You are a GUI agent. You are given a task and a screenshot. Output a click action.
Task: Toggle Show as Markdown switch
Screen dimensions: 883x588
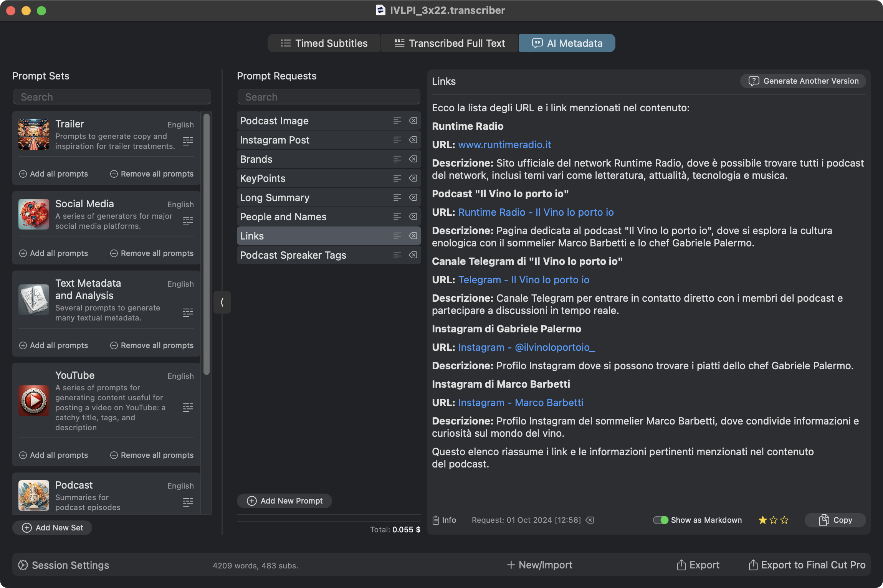pos(660,520)
